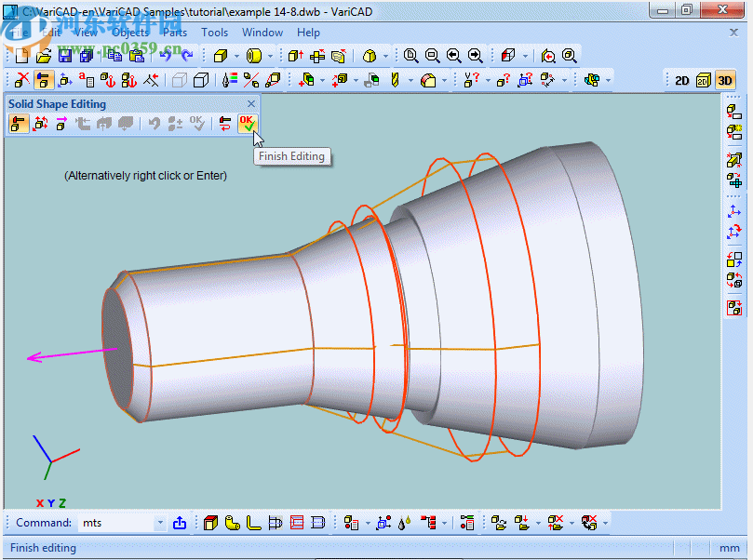Click the New file icon
Viewport: 753px width, 560px height.
pos(21,56)
